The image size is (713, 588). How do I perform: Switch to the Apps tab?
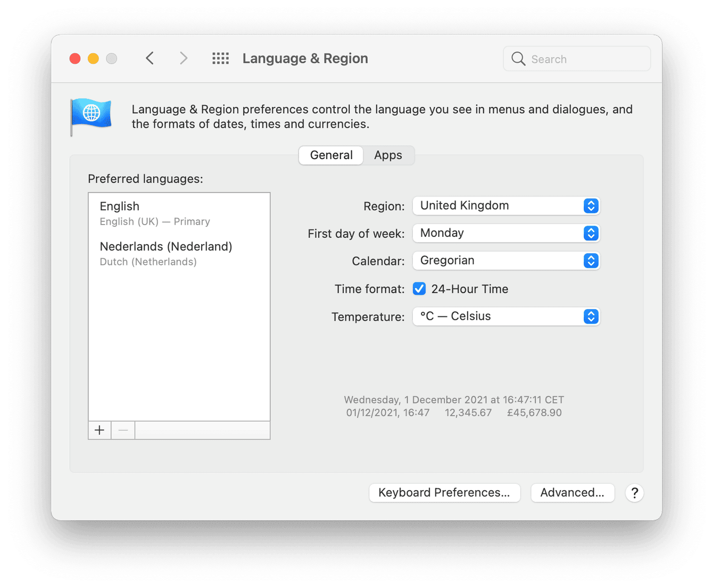click(388, 155)
